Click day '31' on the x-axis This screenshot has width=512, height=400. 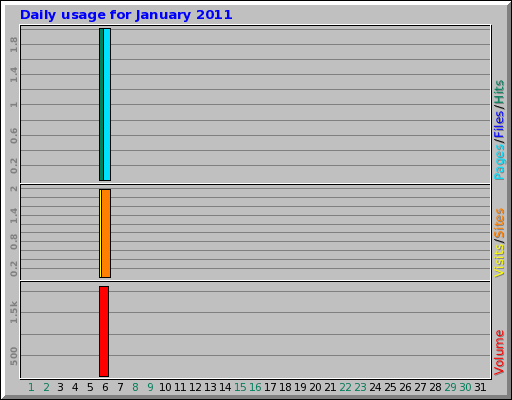point(480,387)
